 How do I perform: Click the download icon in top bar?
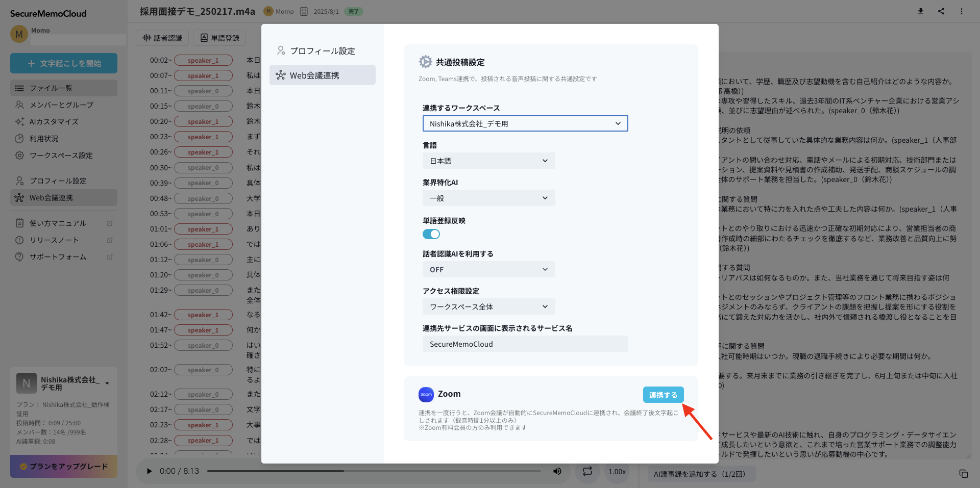(921, 11)
